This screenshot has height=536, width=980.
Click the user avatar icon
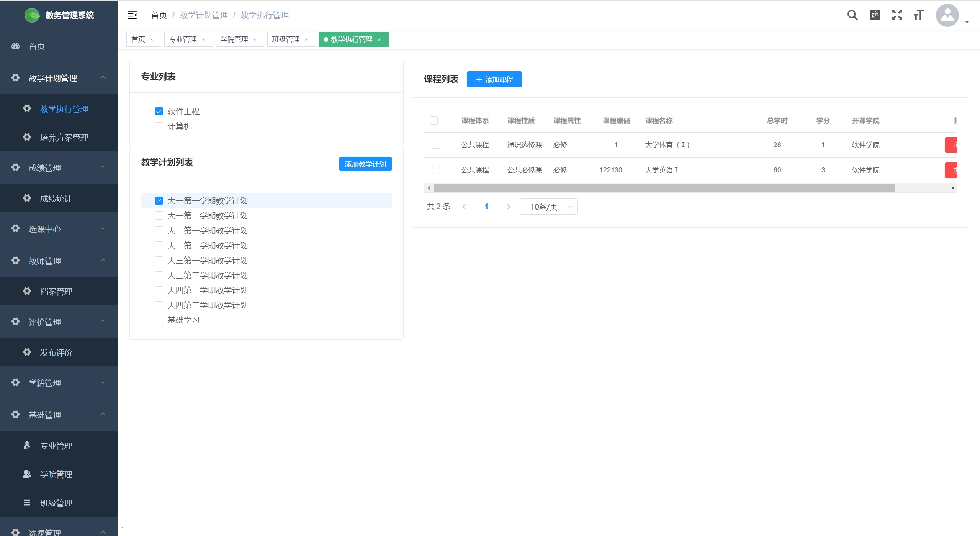pos(947,15)
